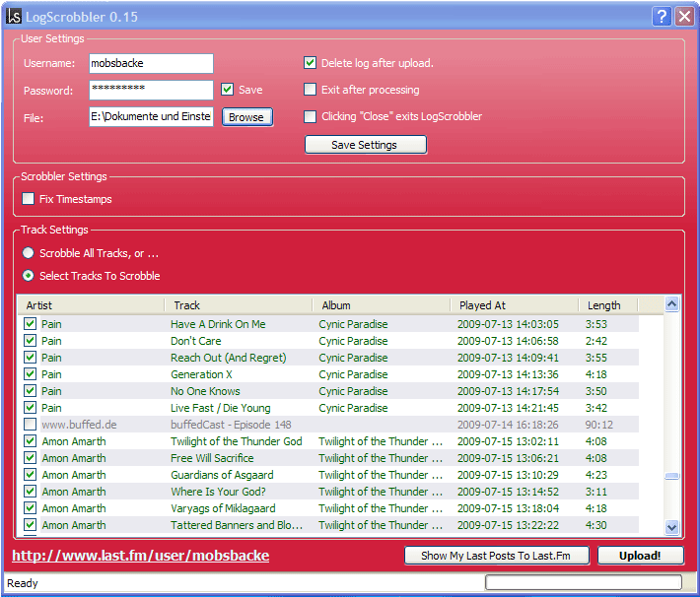Choose Select Tracks To Scrobble radio option
Screen dimensions: 700x597
[x=29, y=276]
